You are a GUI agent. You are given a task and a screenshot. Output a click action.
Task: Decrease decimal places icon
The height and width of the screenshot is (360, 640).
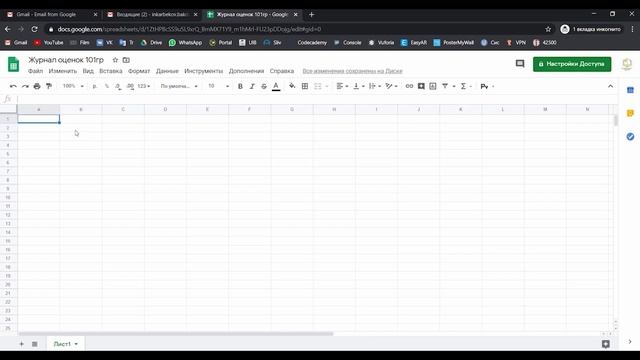118,86
